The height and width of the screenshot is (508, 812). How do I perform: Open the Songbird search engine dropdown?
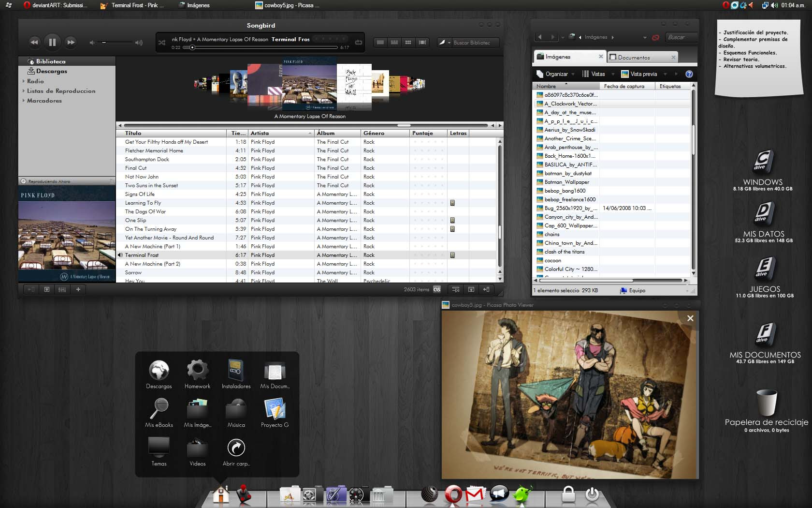click(444, 43)
